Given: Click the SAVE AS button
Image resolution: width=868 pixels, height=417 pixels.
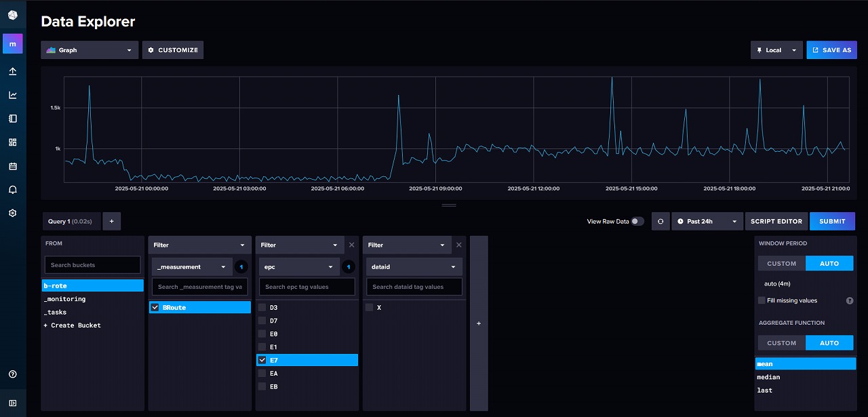Looking at the screenshot, I should [x=831, y=50].
